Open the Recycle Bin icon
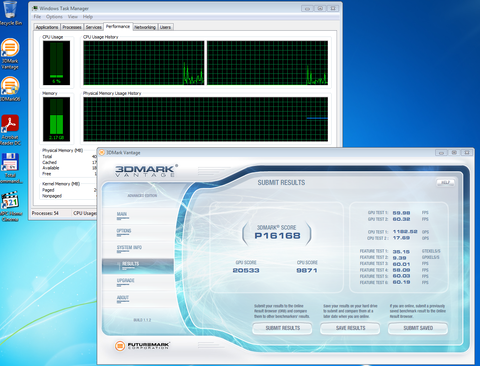 pos(10,13)
